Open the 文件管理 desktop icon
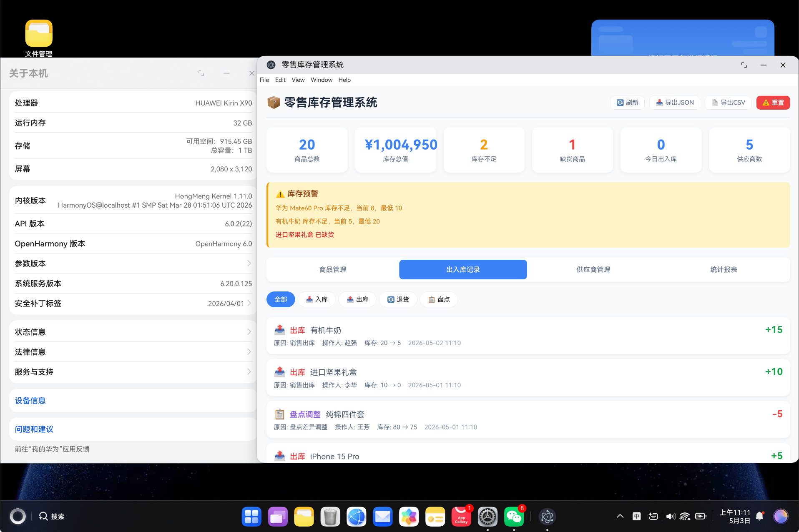Screen dimensions: 799x532 (39, 38)
